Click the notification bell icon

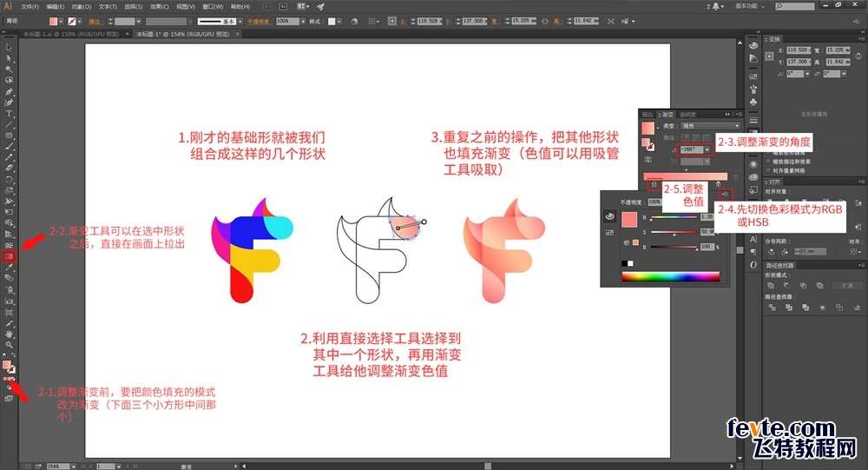tap(716, 6)
